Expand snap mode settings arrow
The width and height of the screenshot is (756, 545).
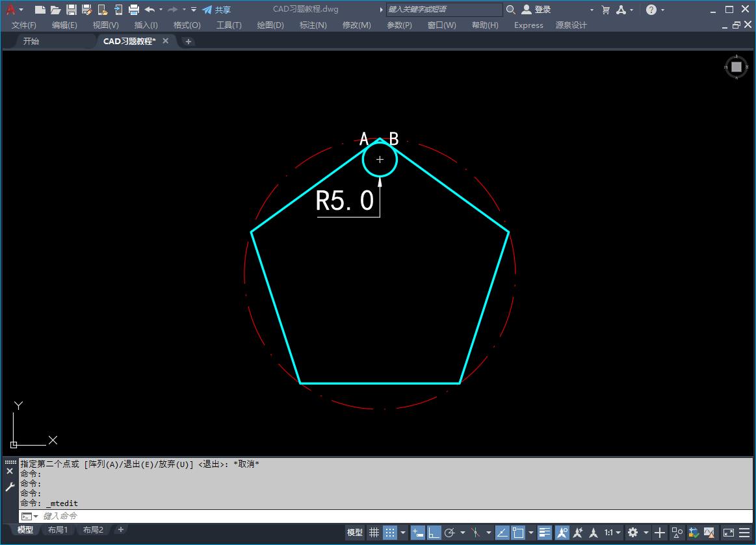403,533
